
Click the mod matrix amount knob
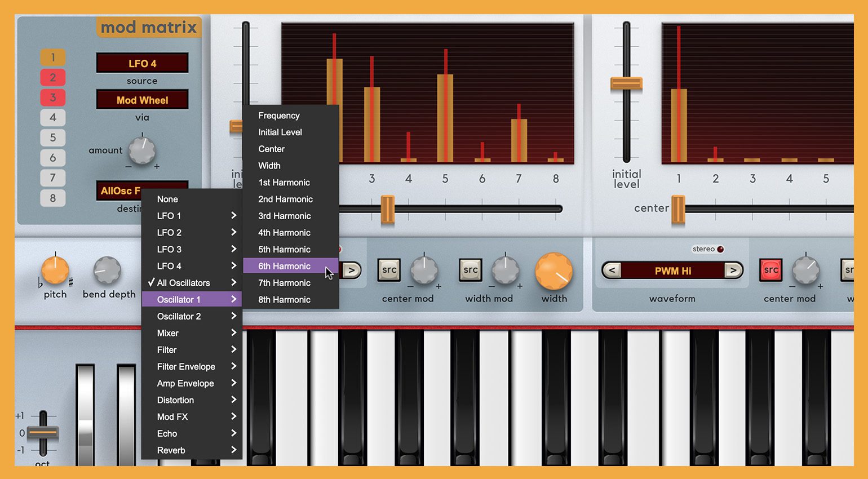point(142,150)
